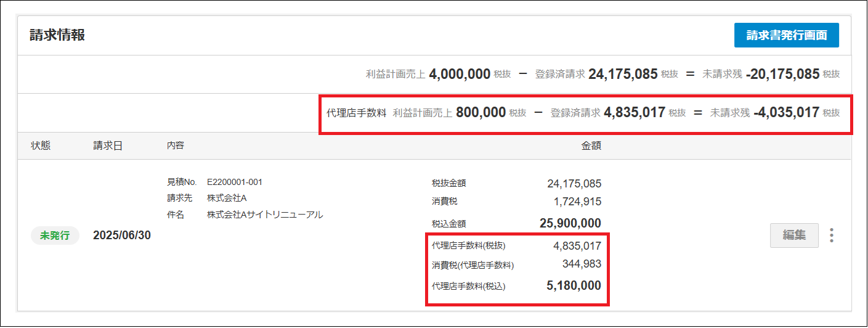Click the 内容 column header
868x328 pixels.
(x=175, y=146)
